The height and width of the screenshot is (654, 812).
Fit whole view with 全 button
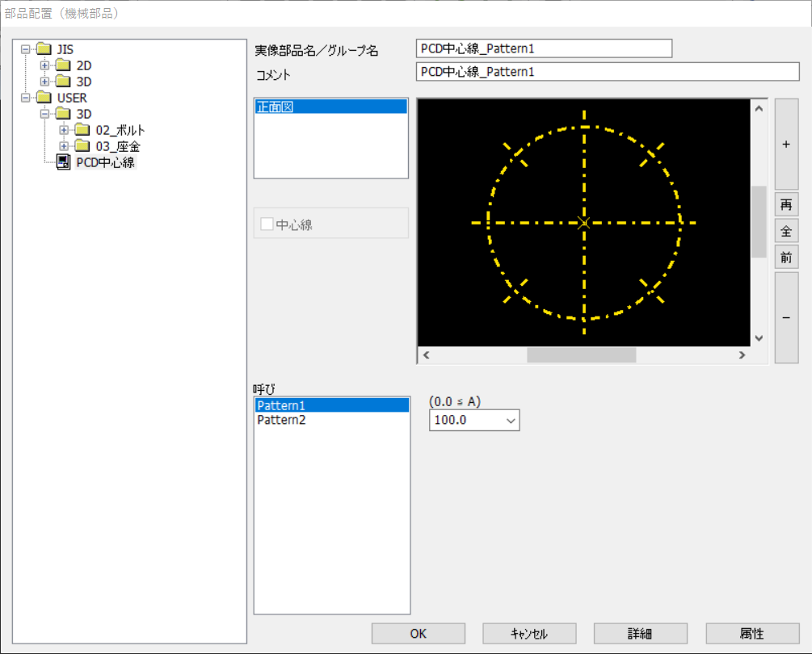click(786, 231)
